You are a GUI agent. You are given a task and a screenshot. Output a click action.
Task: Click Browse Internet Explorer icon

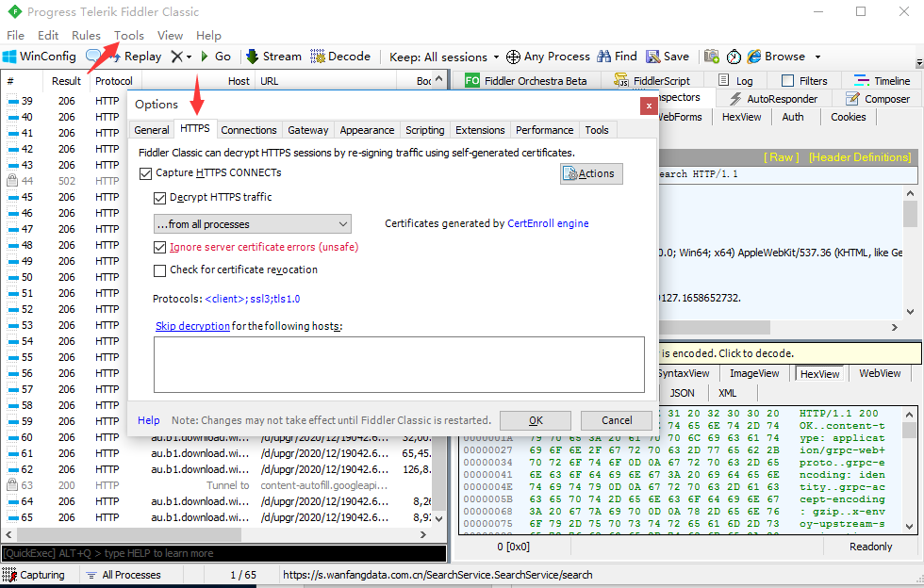[x=753, y=57]
